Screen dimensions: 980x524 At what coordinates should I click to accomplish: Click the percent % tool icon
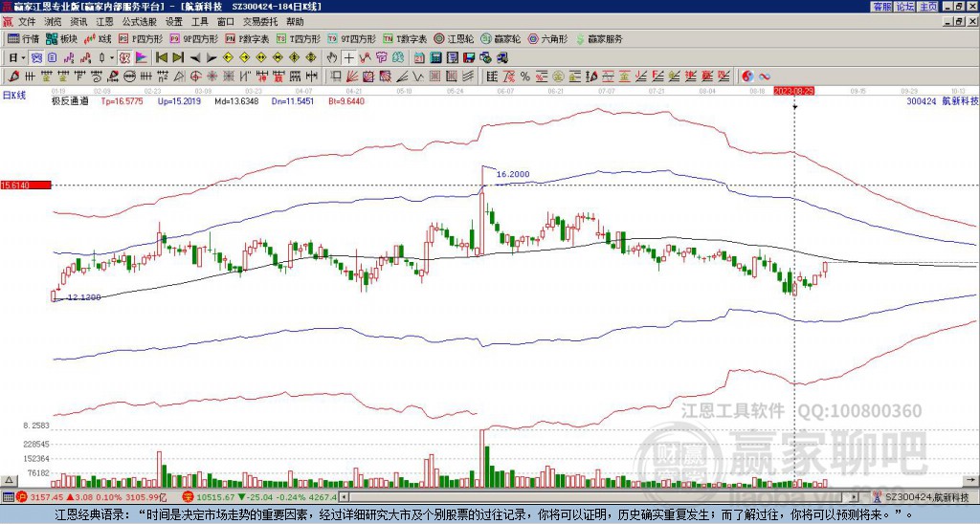pos(525,76)
